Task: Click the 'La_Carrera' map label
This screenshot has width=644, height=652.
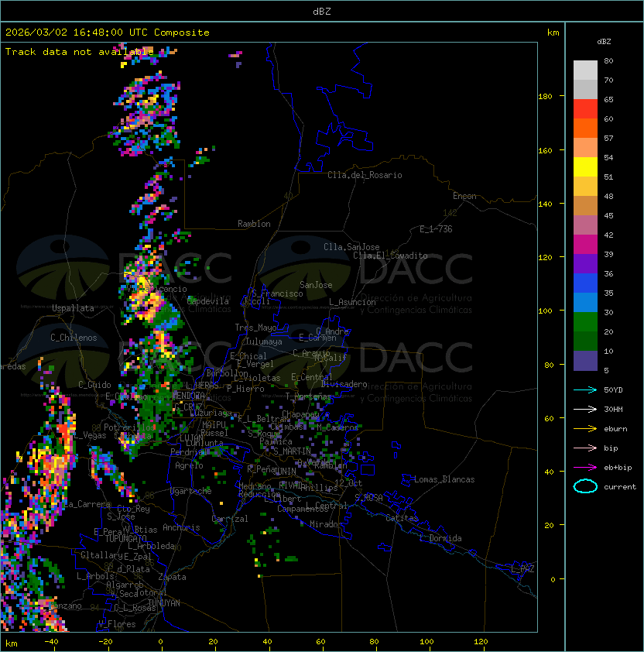Action: click(x=87, y=504)
